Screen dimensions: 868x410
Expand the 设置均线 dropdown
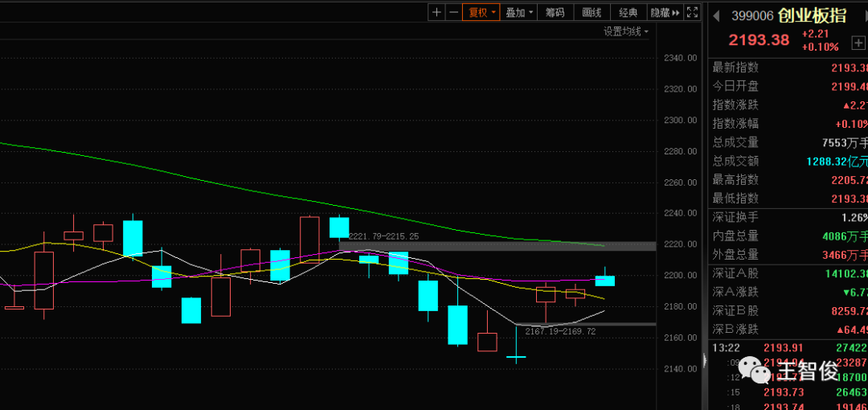[626, 31]
